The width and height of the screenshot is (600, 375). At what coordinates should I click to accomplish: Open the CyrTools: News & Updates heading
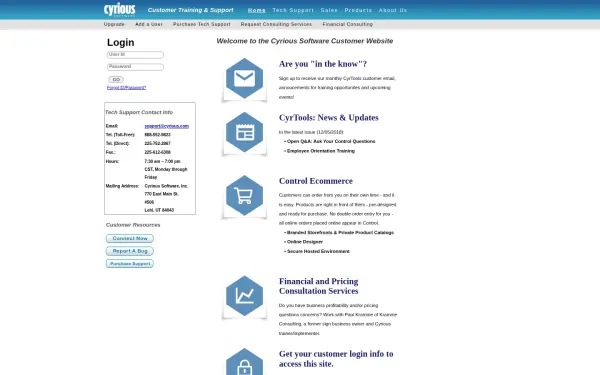[x=328, y=118]
